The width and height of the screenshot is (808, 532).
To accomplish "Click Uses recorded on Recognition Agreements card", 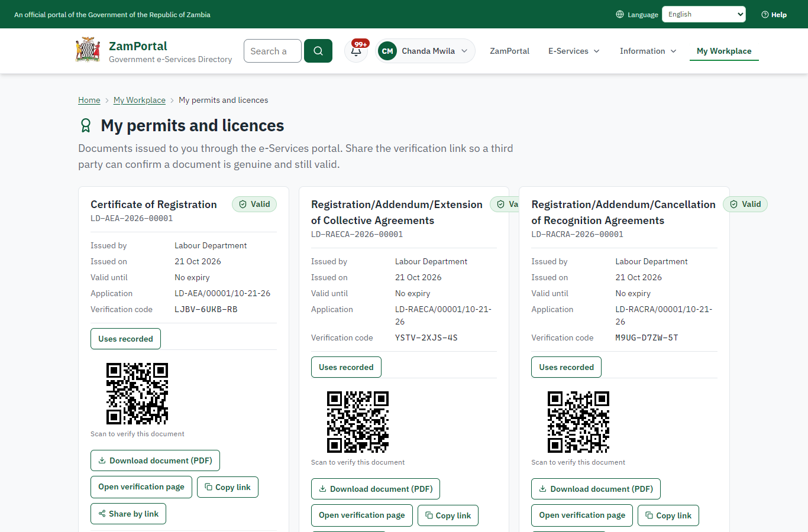I will click(x=566, y=367).
